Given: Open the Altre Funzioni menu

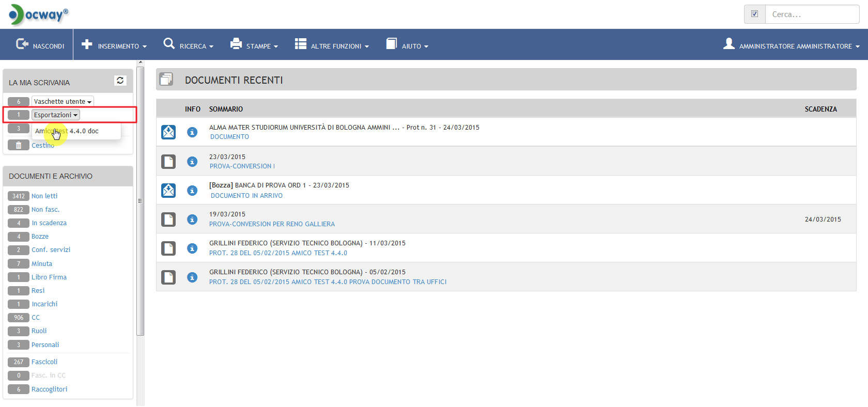Looking at the screenshot, I should [x=332, y=45].
